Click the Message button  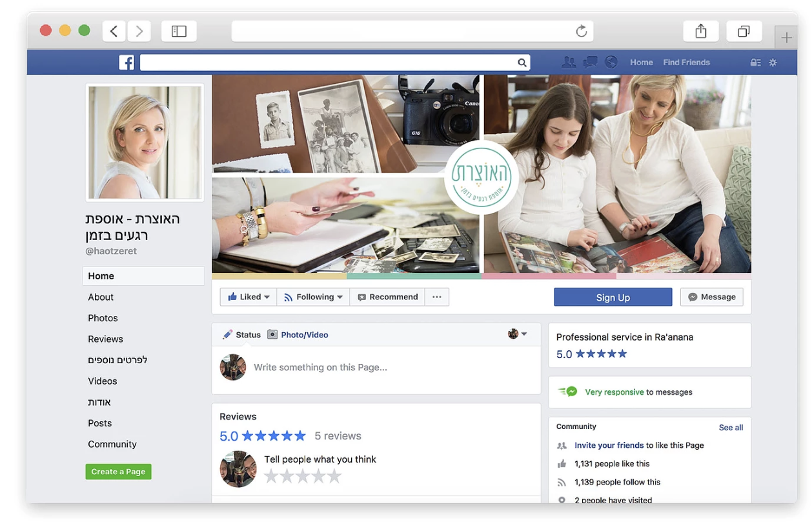(x=712, y=297)
